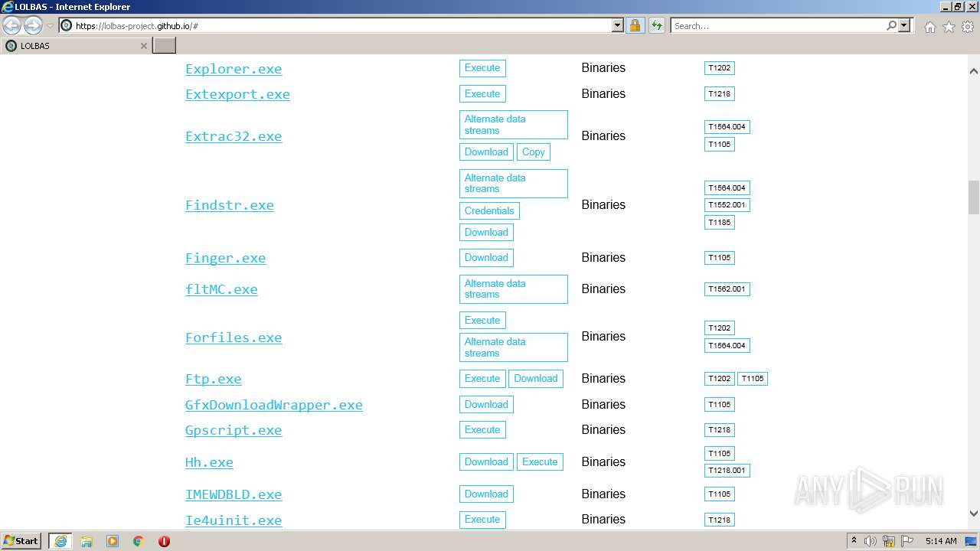The height and width of the screenshot is (551, 980).
Task: Click the volume speaker tray icon
Action: (x=871, y=541)
